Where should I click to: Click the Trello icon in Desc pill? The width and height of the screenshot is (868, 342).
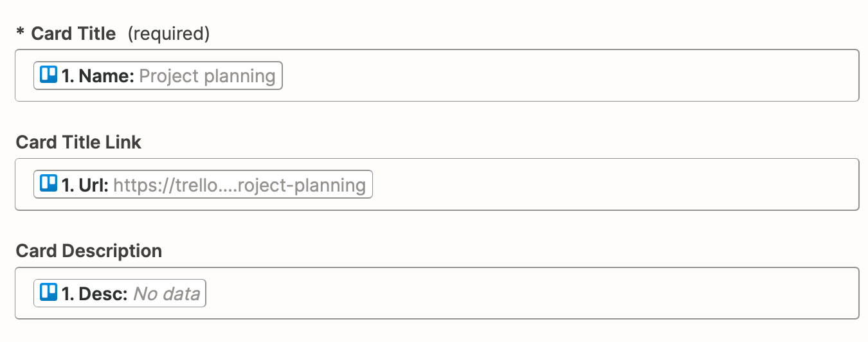pos(49,293)
